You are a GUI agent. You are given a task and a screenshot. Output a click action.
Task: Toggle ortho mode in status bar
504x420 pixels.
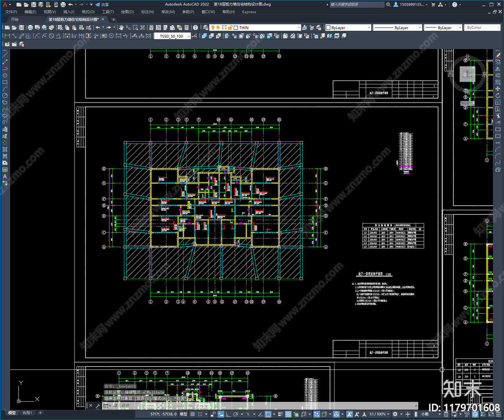tap(228, 414)
